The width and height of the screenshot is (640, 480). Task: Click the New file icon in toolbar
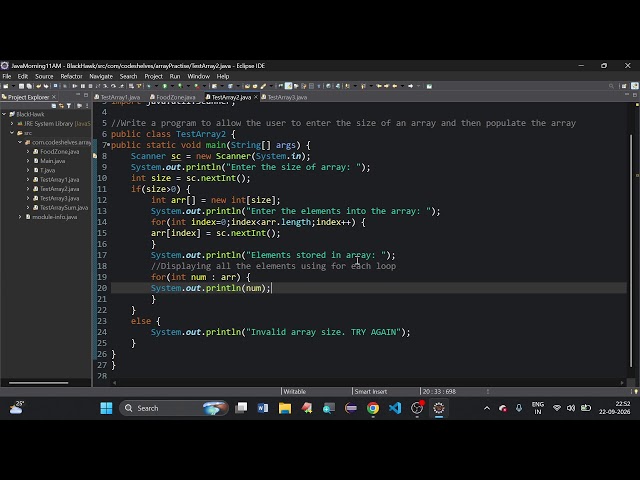click(6, 86)
